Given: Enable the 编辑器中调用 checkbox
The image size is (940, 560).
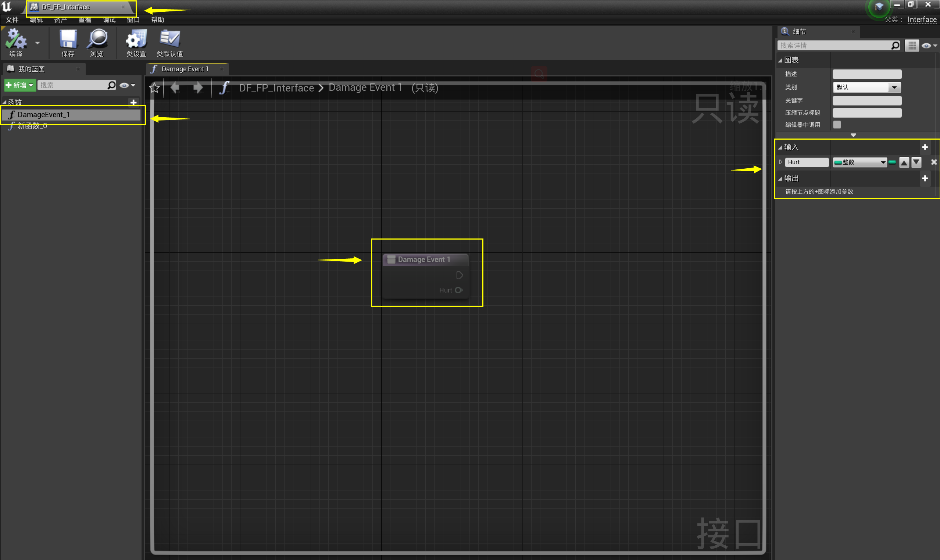Looking at the screenshot, I should click(837, 125).
